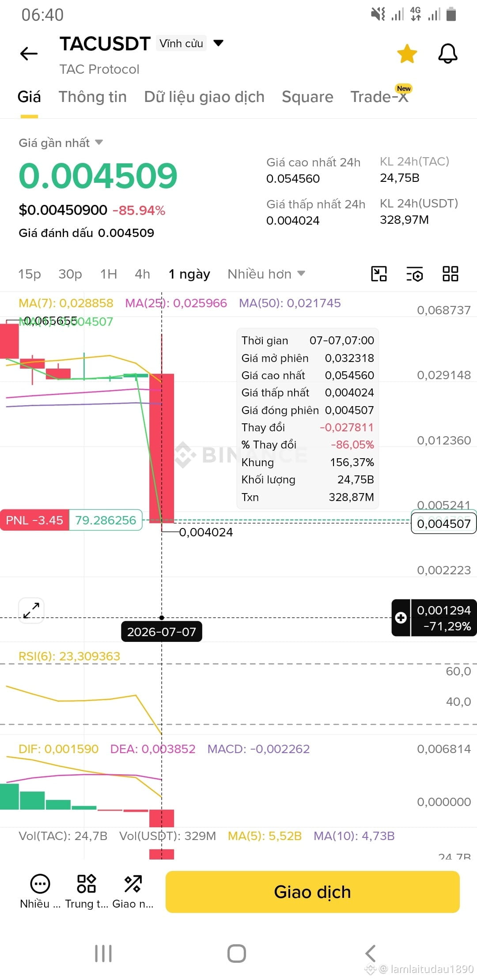Tap Vol(TAC): 24,7B label
477x980 pixels.
tap(63, 836)
